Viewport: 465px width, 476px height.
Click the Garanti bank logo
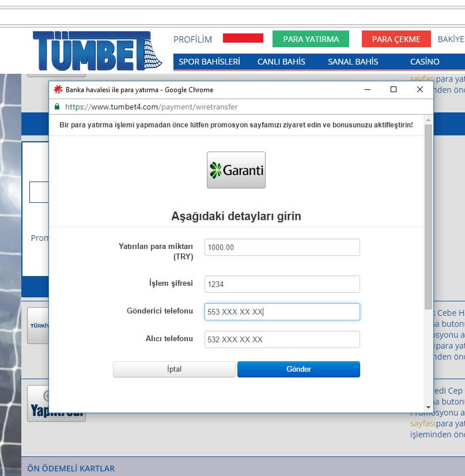(236, 169)
